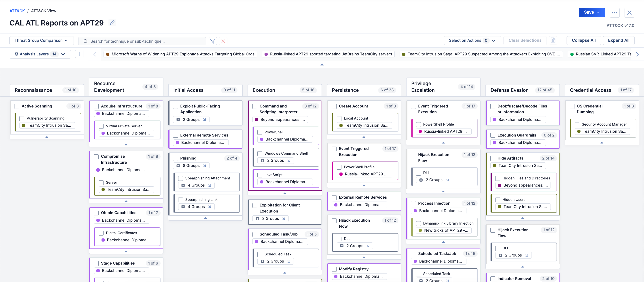Select the Microsoft Warns of Widening APT29 layer tab
The width and height of the screenshot is (644, 282).
point(180,54)
